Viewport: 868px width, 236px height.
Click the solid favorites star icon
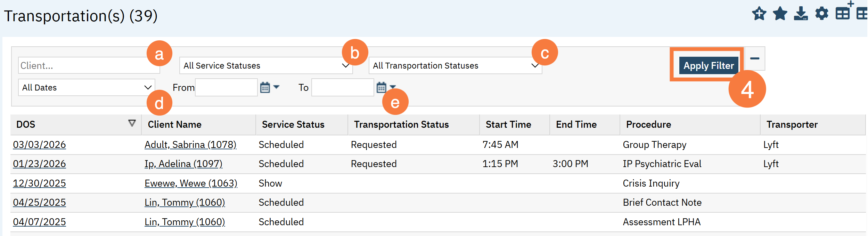point(780,14)
